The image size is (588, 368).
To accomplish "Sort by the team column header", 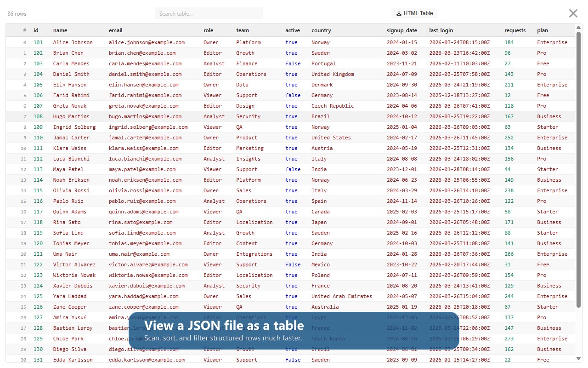I will pos(243,30).
